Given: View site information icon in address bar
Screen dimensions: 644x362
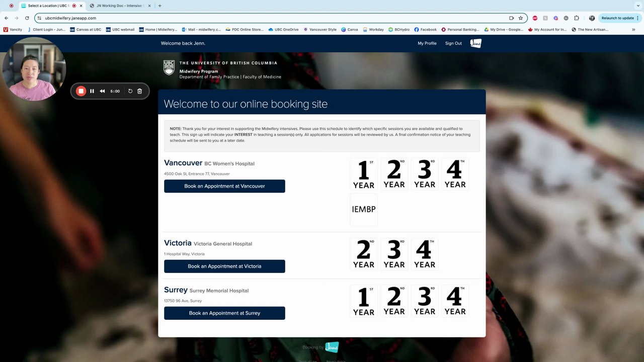Looking at the screenshot, I should 39,18.
